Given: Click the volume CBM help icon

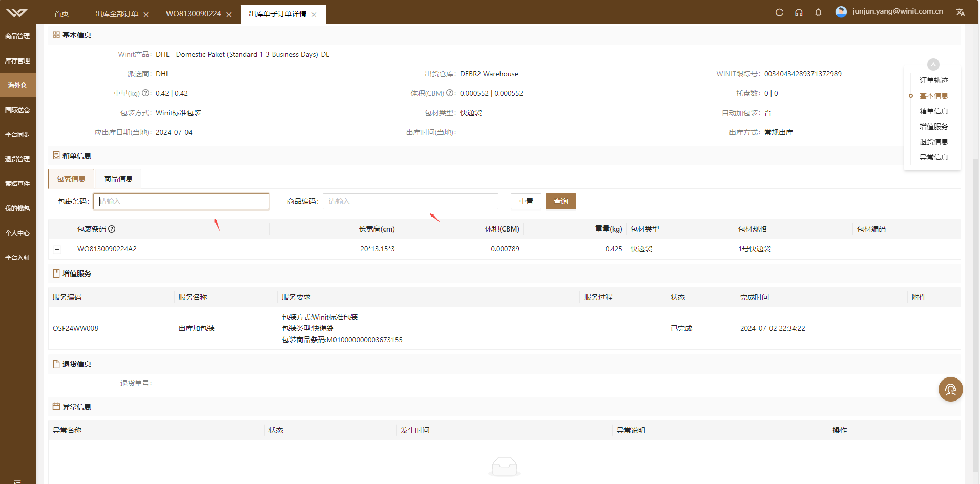Looking at the screenshot, I should tap(450, 93).
